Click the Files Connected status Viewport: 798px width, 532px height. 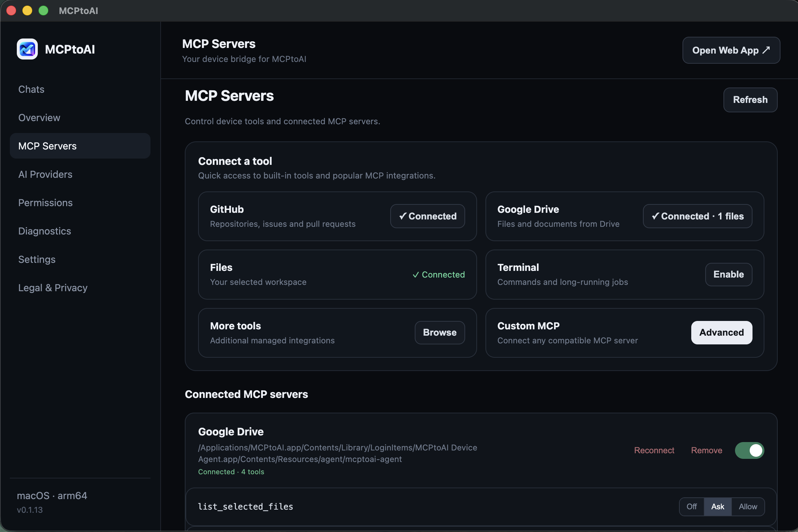(439, 275)
